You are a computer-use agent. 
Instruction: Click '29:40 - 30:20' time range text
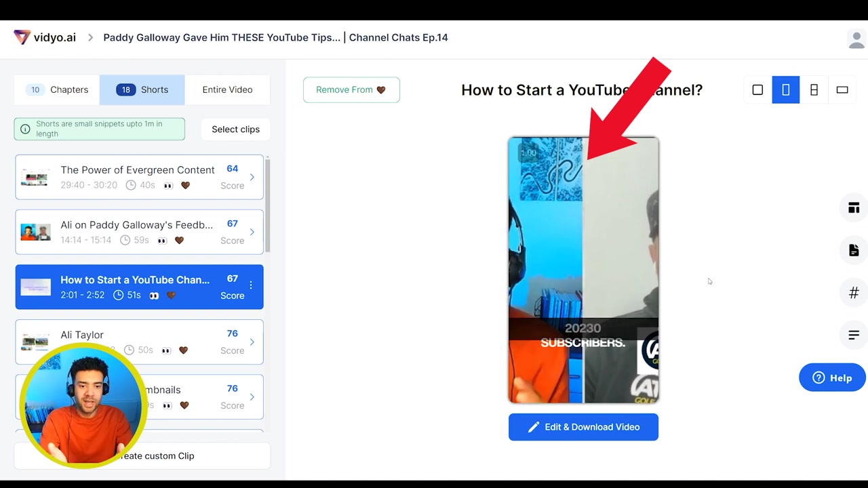coord(89,185)
